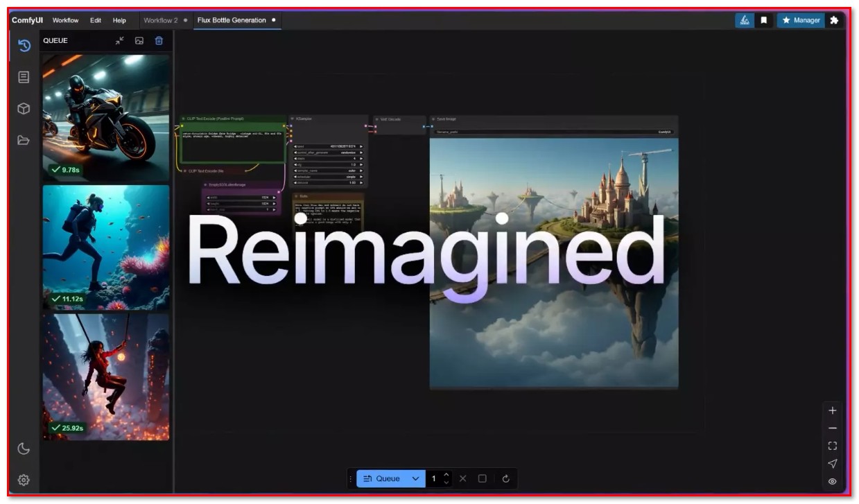Open the Edit menu
The height and width of the screenshot is (504, 859).
[96, 20]
